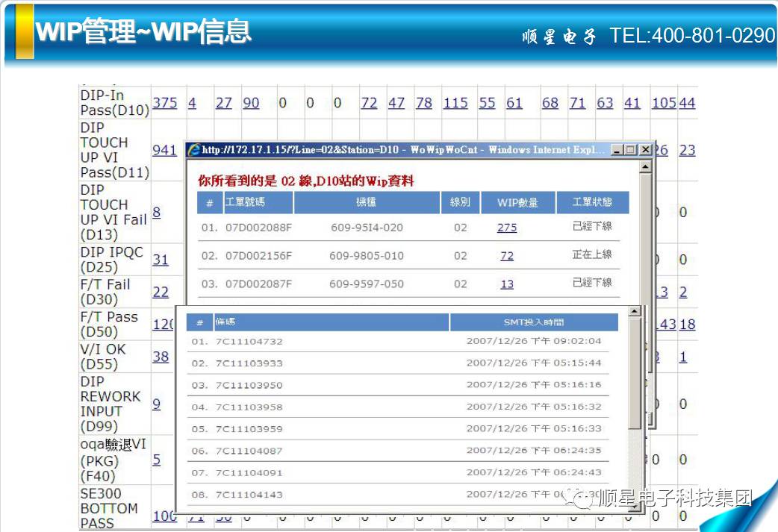Minimize the WoWipWoCnt popup window
778x532 pixels.
click(617, 150)
